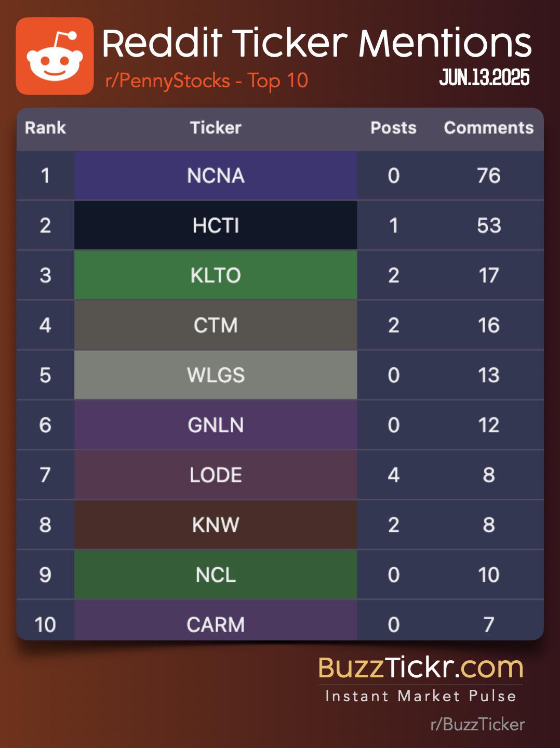Click the r/PennyStocks - Top 10 subtitle

(207, 81)
